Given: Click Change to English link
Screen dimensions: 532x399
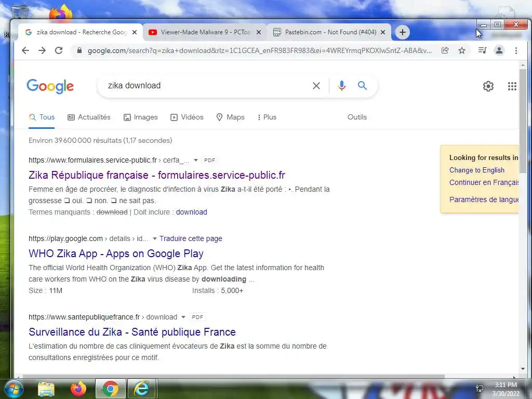Looking at the screenshot, I should [x=477, y=170].
